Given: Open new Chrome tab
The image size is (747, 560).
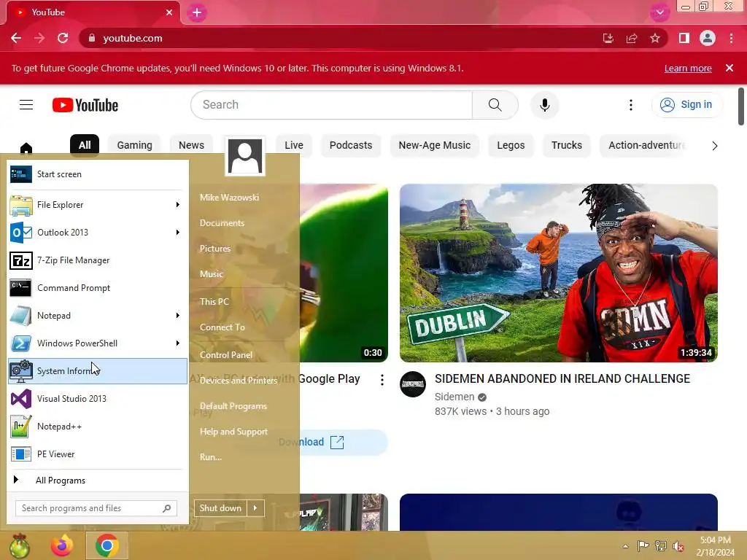Looking at the screenshot, I should tap(197, 12).
